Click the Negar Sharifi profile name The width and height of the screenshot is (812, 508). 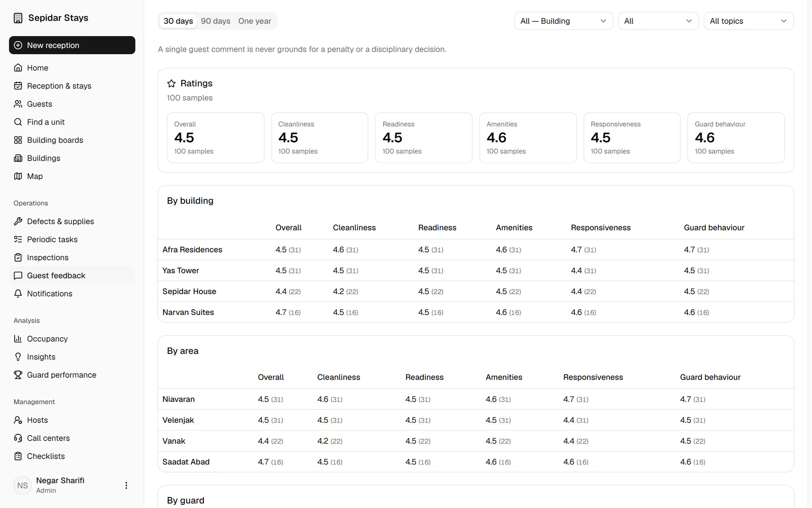point(60,480)
